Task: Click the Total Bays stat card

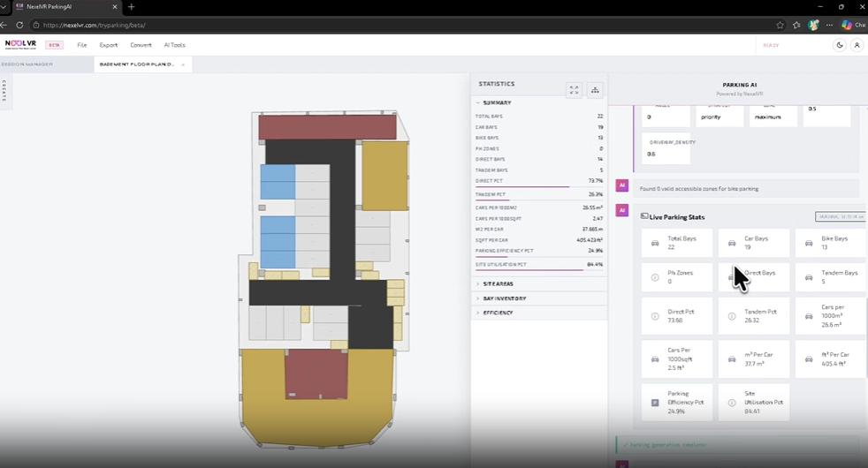Action: (x=677, y=243)
